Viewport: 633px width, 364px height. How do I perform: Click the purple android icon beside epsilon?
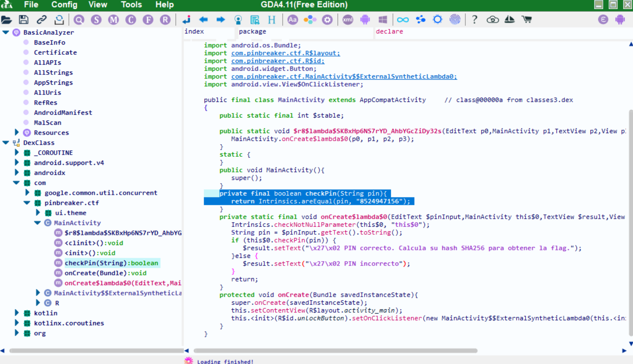[x=620, y=20]
